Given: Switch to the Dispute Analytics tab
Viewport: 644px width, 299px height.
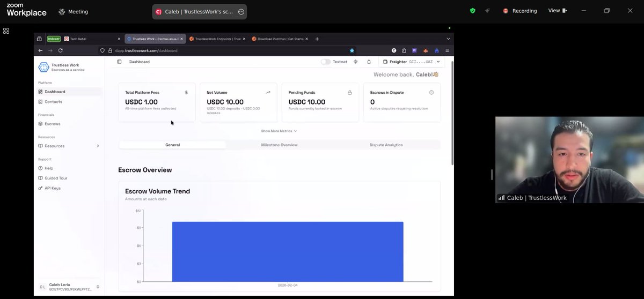Looking at the screenshot, I should point(386,145).
